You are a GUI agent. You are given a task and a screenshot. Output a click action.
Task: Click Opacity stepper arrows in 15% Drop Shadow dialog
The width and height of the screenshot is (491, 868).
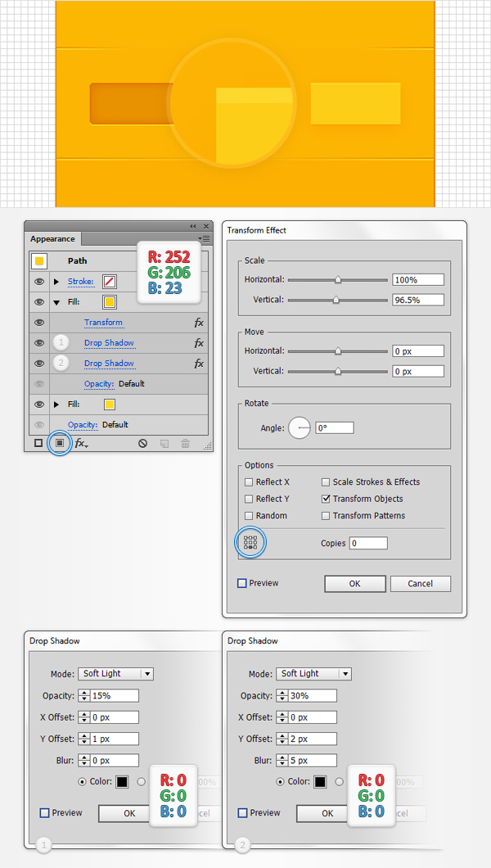click(84, 696)
